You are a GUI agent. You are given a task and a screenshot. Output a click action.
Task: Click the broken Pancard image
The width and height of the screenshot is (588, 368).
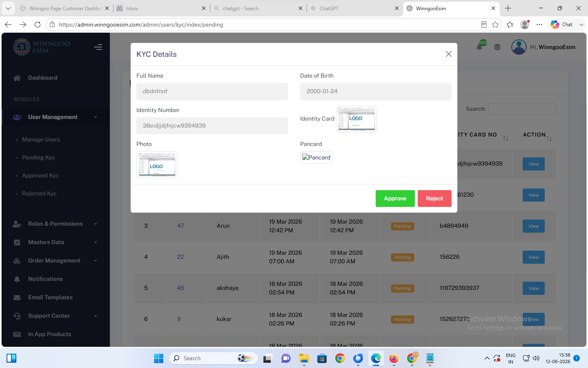point(316,157)
